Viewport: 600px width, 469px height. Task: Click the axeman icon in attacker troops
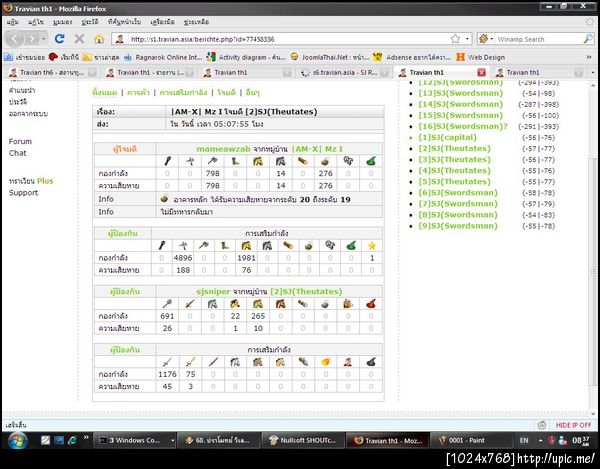212,161
